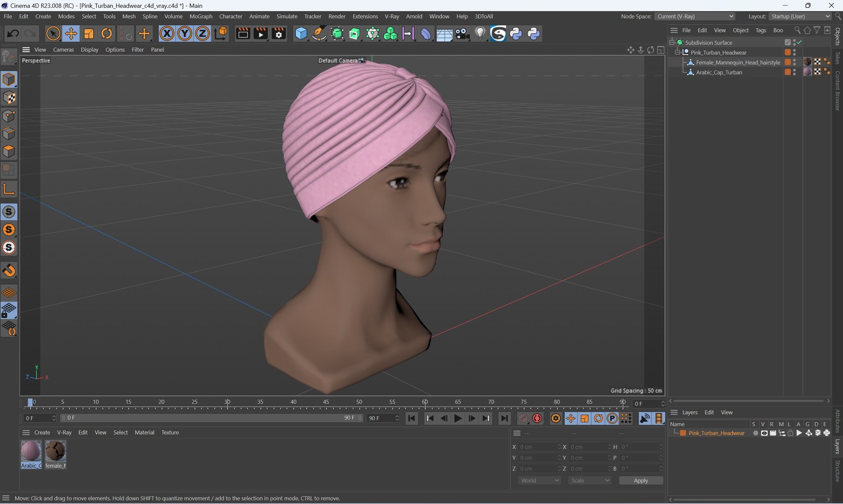Click the Apply button in coordinates
The width and height of the screenshot is (843, 504).
641,481
